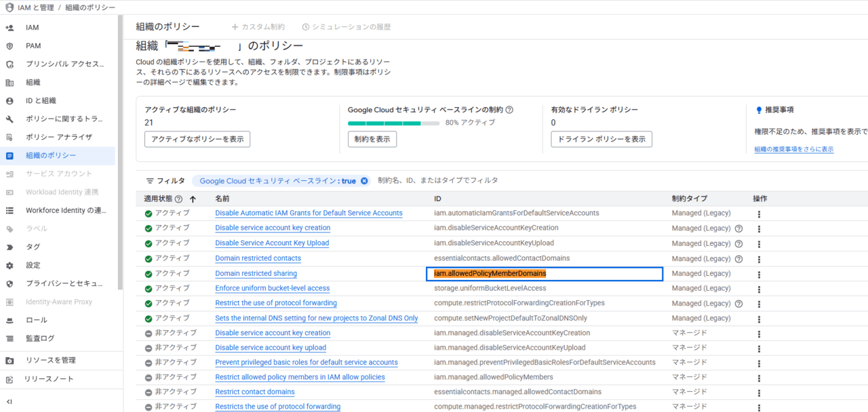Click the 推奨事項 lightbulb icon
This screenshot has height=412, width=868.
759,110
